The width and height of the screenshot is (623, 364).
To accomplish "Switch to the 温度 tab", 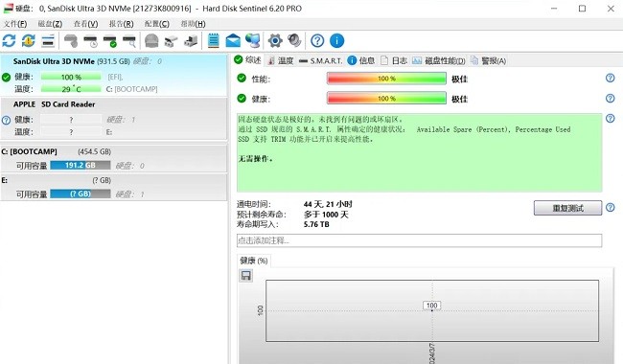I will (x=281, y=60).
